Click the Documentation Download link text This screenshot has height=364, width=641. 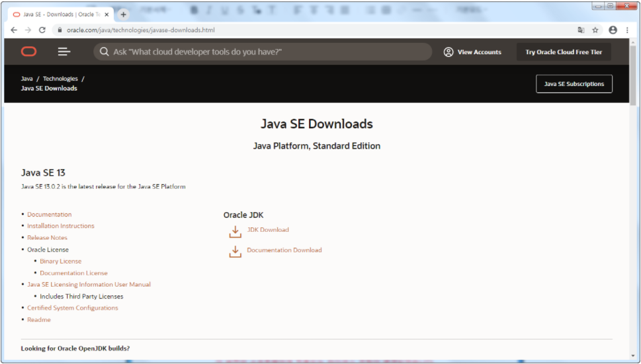(284, 250)
